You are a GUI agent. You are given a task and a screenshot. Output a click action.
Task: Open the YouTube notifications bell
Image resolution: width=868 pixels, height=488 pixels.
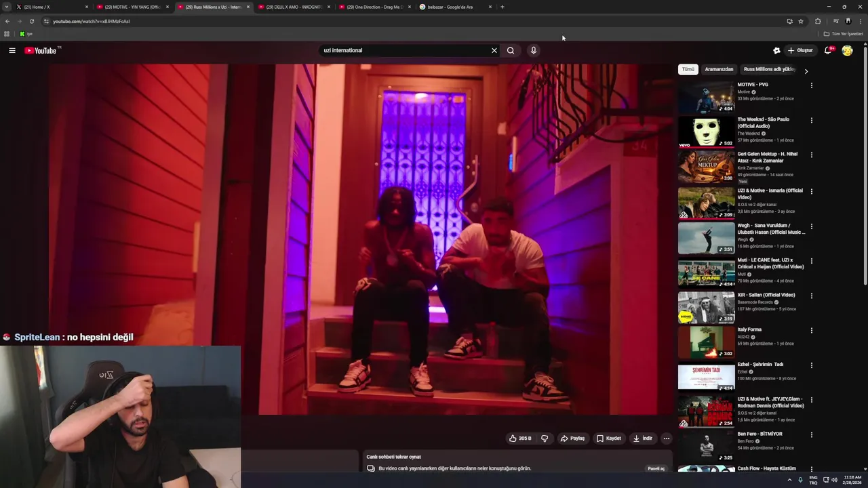[828, 50]
